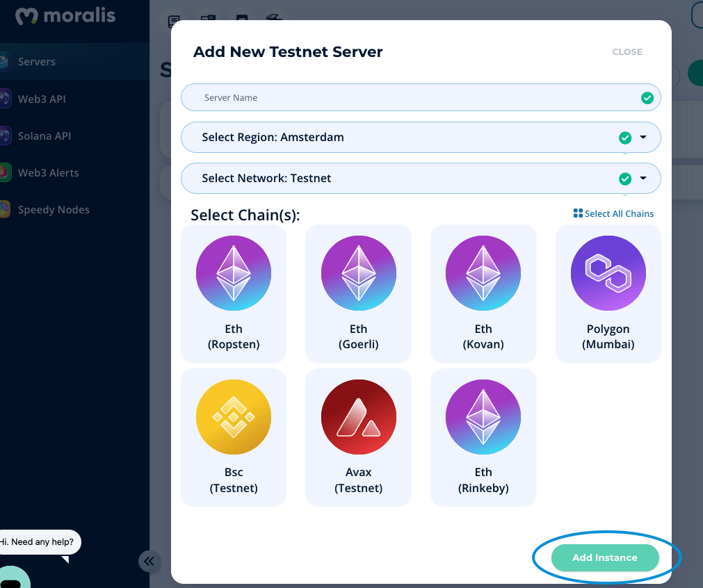Select the Eth (Rinkeby) chain icon
This screenshot has height=588, width=703.
coord(483,417)
